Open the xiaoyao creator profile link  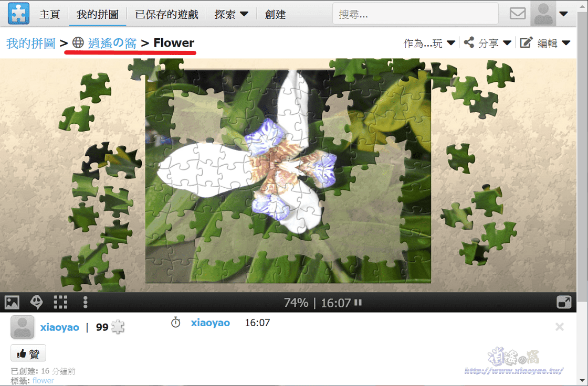tap(60, 327)
